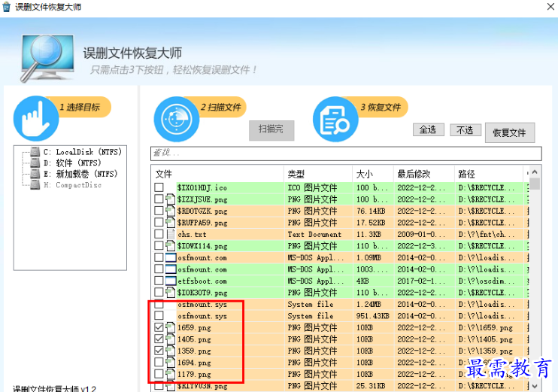
Task: Check the 1179.png checkbox
Action: (x=159, y=374)
